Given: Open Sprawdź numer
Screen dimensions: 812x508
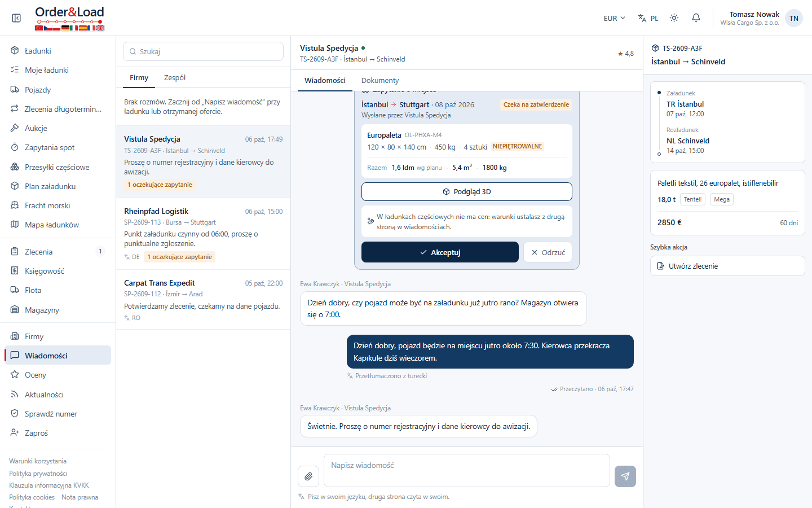Looking at the screenshot, I should pos(57,414).
